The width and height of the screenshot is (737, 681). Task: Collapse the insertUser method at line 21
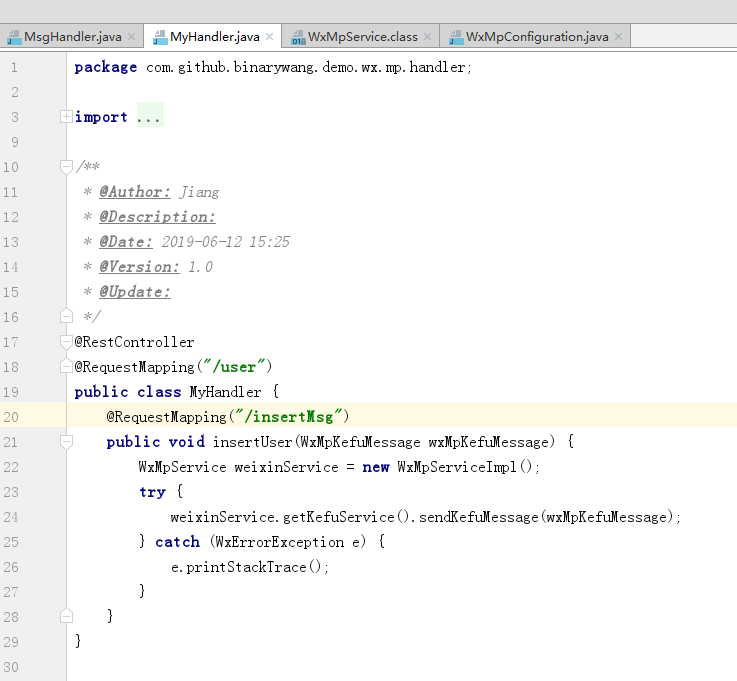66,442
